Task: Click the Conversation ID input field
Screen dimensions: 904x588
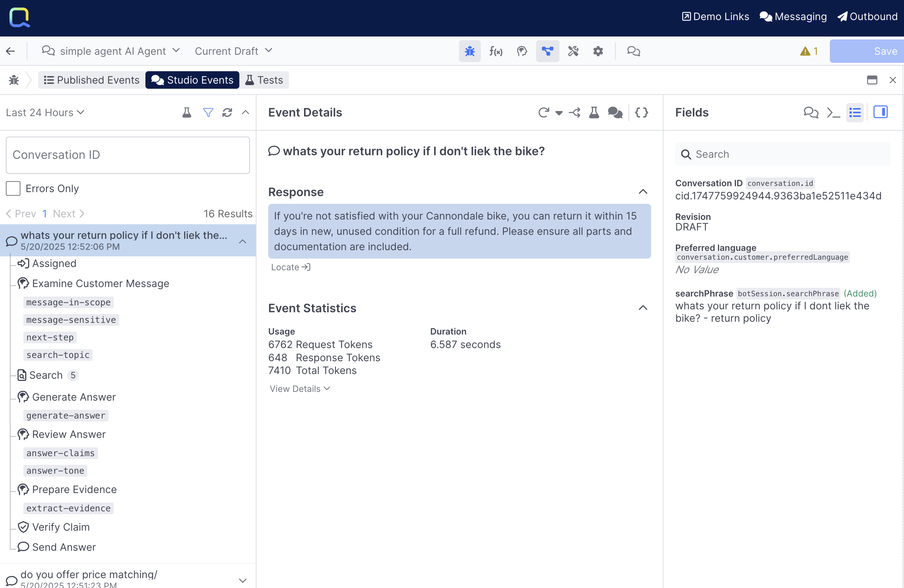Action: (128, 155)
